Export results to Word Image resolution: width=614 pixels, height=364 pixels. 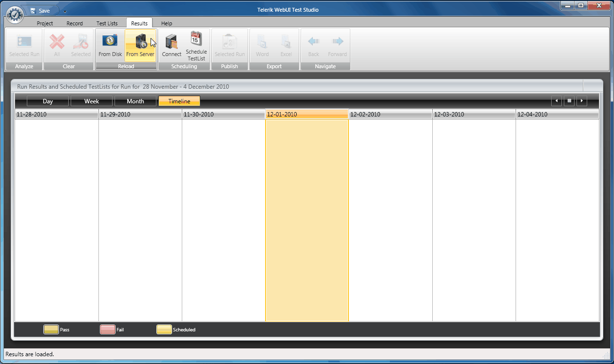pos(262,46)
